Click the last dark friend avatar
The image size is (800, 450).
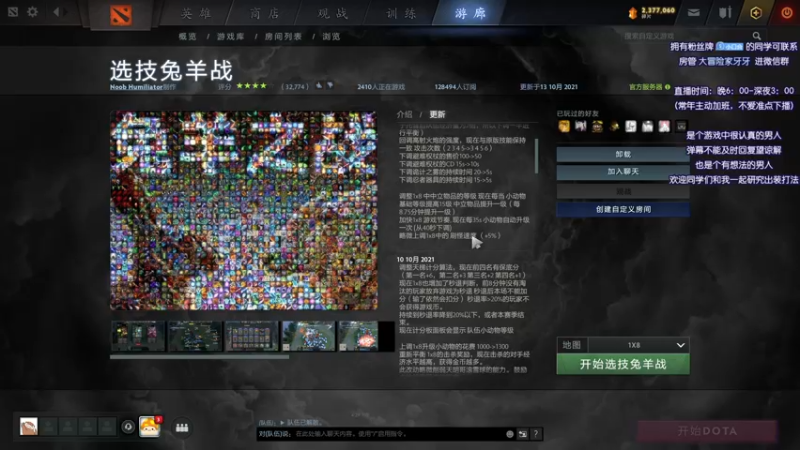click(x=681, y=126)
